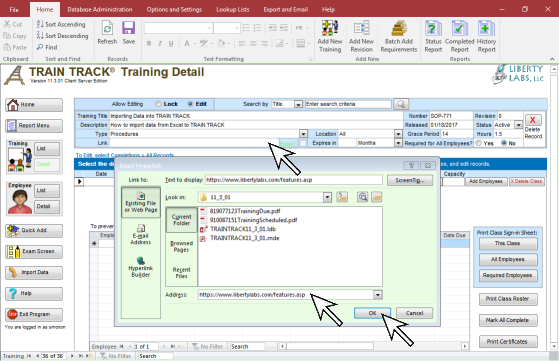The image size is (559, 361).
Task: Check the Exam checkbox
Action: (x=303, y=143)
